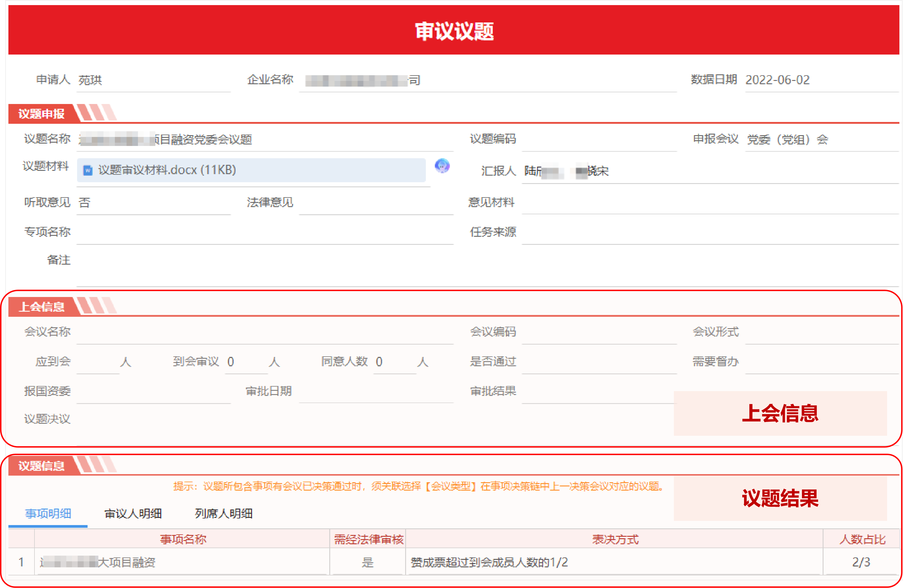This screenshot has width=903, height=588.
Task: Click the 法律意见 field
Action: coord(375,203)
